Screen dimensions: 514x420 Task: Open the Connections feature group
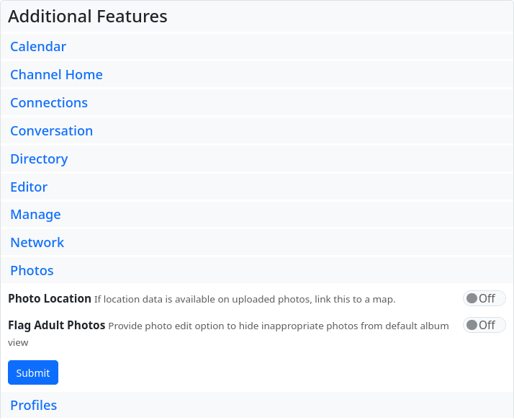pos(49,103)
